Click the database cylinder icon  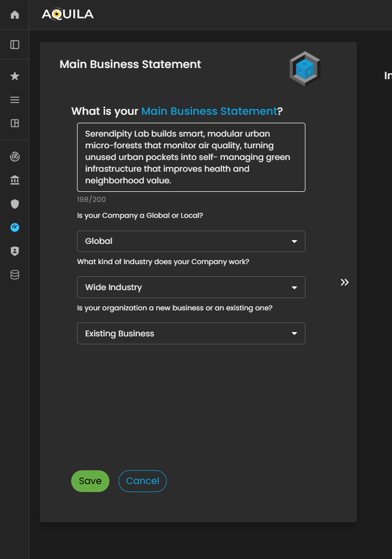[15, 275]
